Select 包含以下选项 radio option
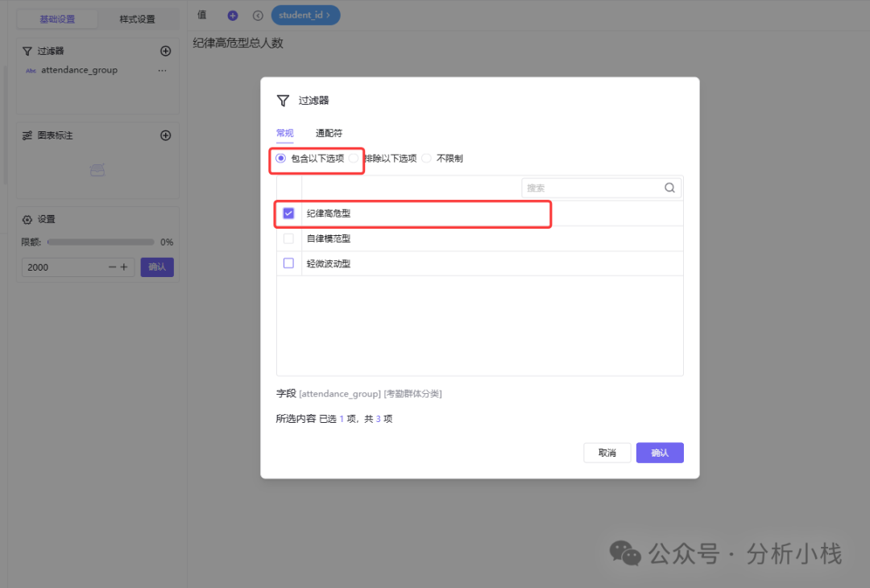This screenshot has width=870, height=588. pyautogui.click(x=281, y=159)
